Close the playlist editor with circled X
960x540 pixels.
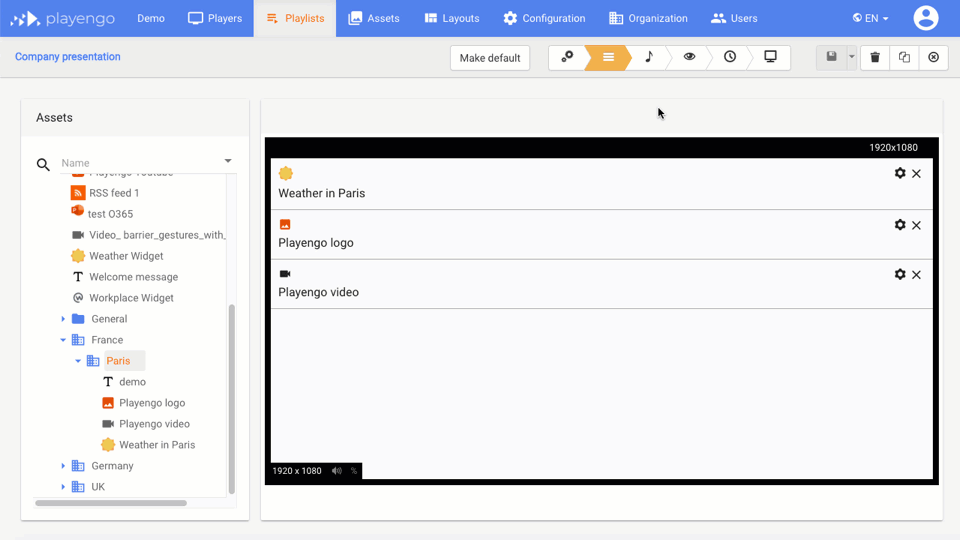[x=934, y=57]
